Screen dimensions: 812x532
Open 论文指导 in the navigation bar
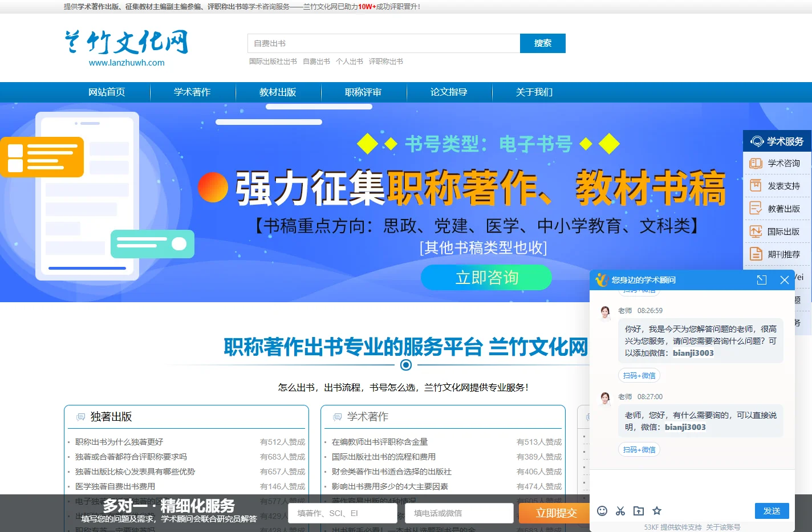[449, 92]
